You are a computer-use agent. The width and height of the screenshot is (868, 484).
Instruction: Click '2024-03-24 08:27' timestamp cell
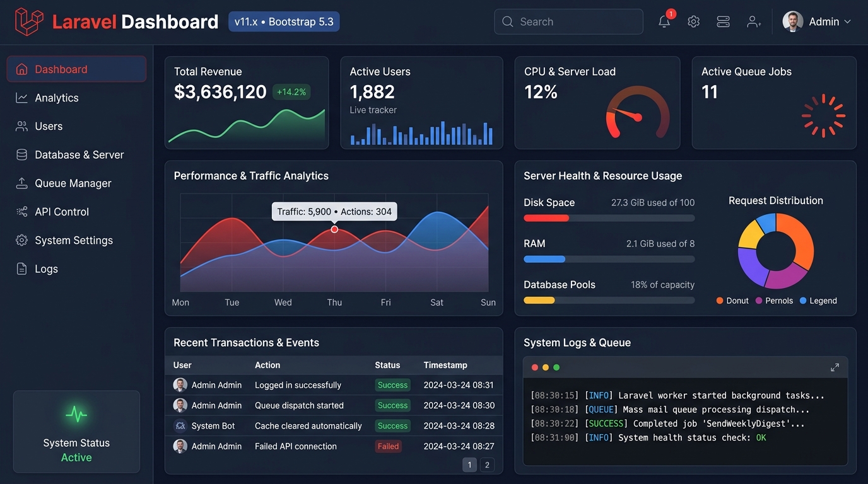pos(459,446)
